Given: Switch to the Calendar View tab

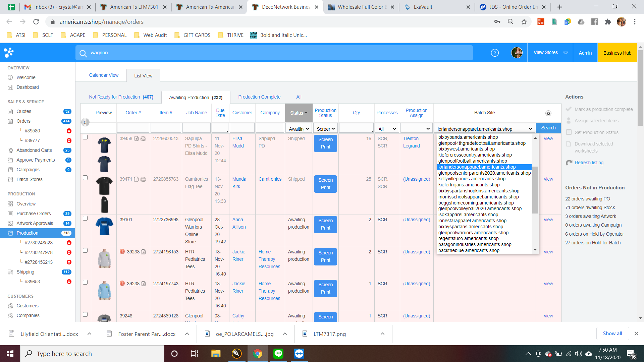Looking at the screenshot, I should pos(104,75).
